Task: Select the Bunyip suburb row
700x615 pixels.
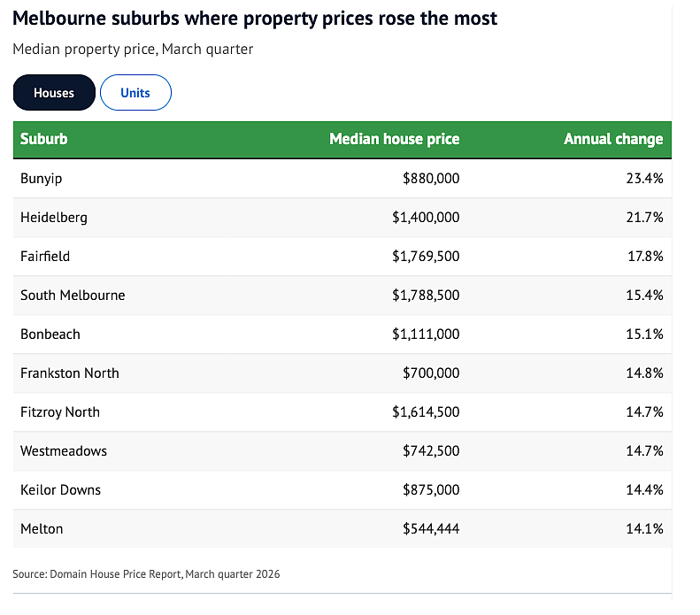Action: tap(342, 179)
